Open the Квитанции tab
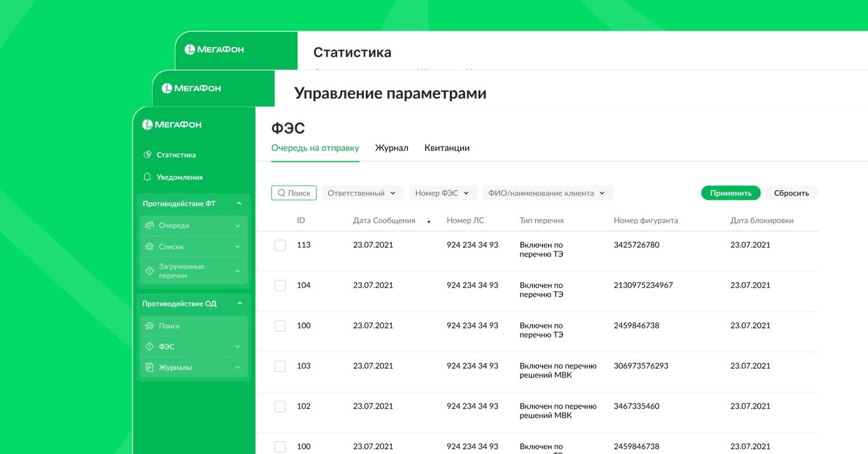Screen dimensions: 868x454 tap(447, 148)
